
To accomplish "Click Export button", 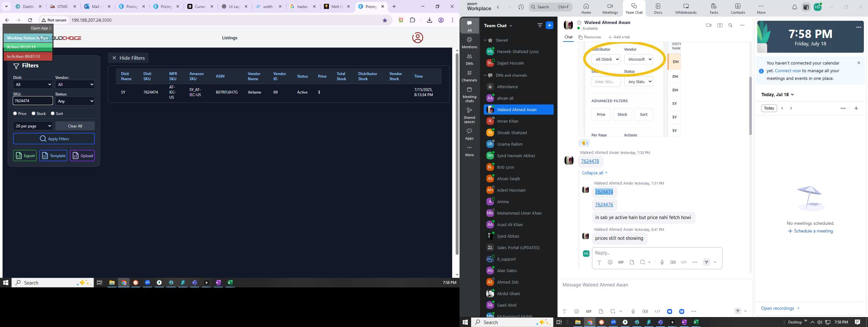I will click(x=25, y=156).
